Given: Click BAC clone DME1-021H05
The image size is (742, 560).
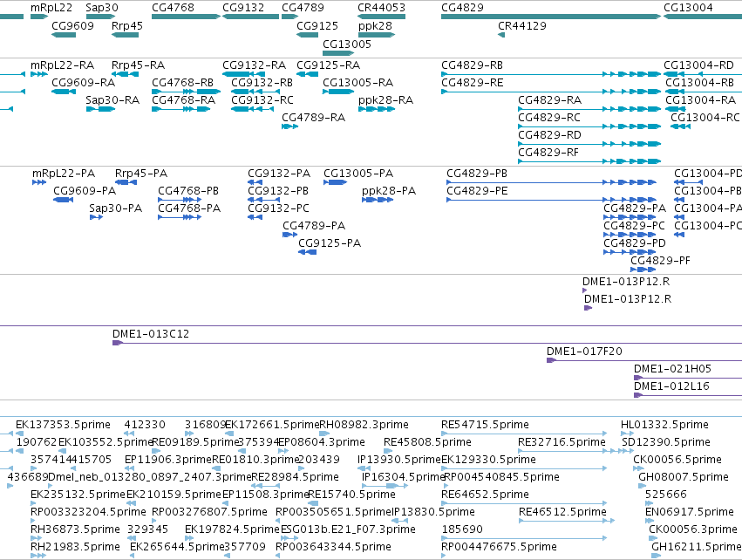Looking at the screenshot, I should coord(672,369).
